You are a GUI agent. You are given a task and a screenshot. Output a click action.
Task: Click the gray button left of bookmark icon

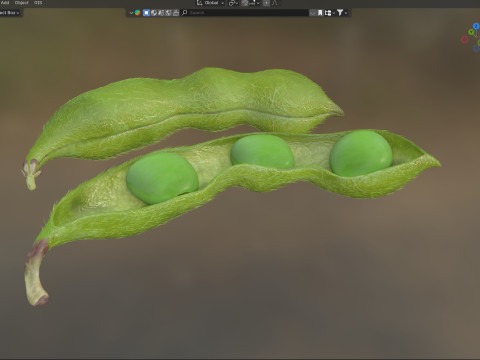[313, 13]
